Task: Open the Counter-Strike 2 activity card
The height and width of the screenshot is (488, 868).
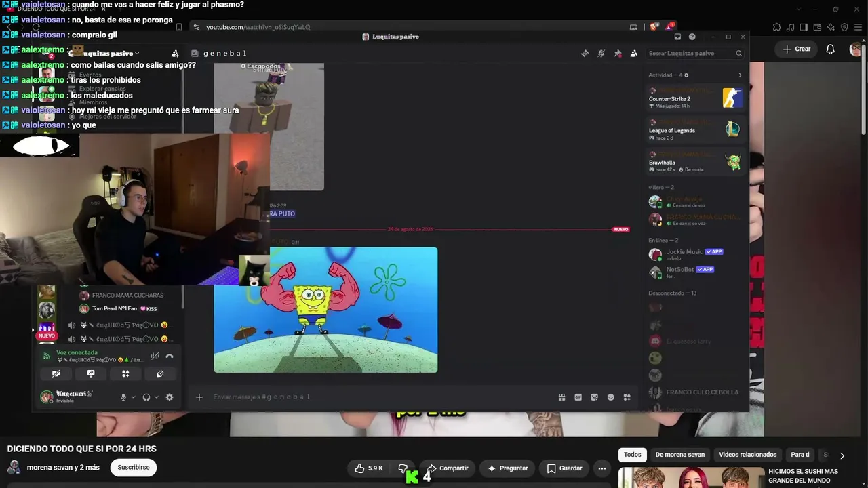Action: pyautogui.click(x=696, y=98)
